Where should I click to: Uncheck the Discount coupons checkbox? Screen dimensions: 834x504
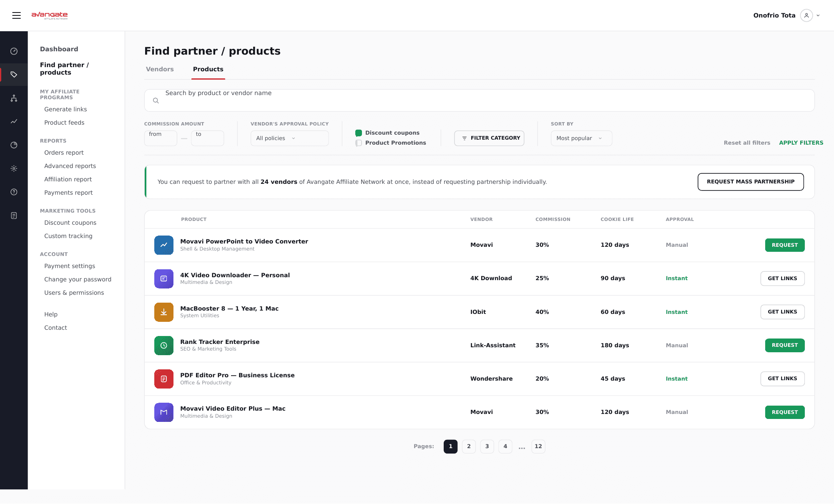point(359,133)
